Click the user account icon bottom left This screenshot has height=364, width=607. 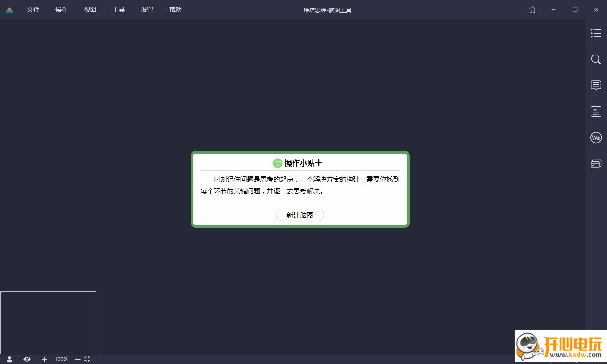click(10, 359)
